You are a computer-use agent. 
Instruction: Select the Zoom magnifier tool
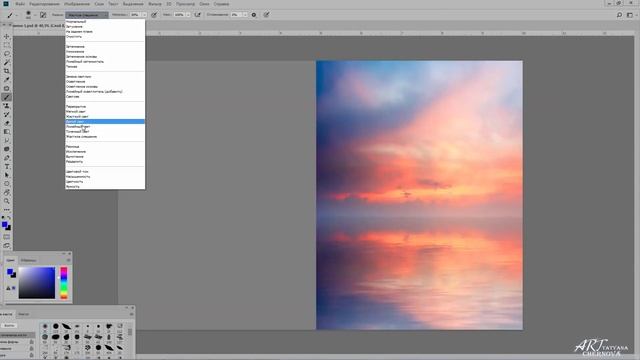(x=7, y=201)
